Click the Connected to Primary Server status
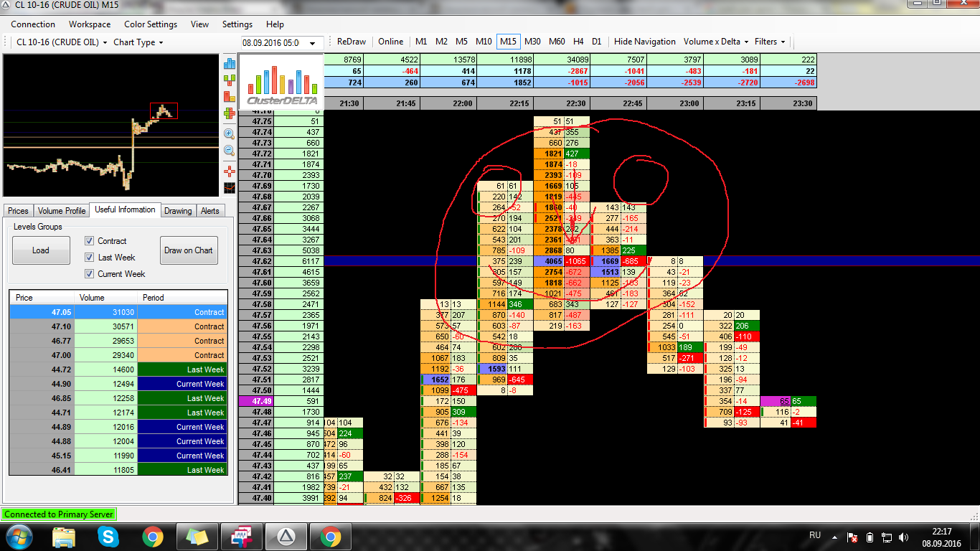The height and width of the screenshot is (551, 980). pyautogui.click(x=58, y=514)
